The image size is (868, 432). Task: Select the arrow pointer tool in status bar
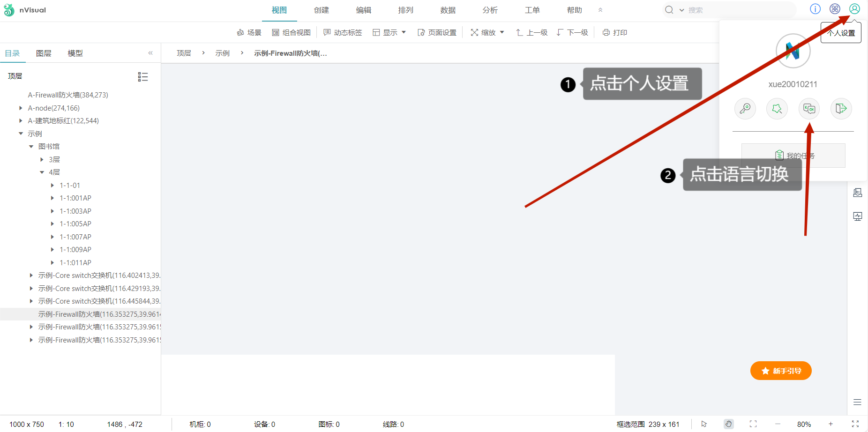(x=704, y=424)
